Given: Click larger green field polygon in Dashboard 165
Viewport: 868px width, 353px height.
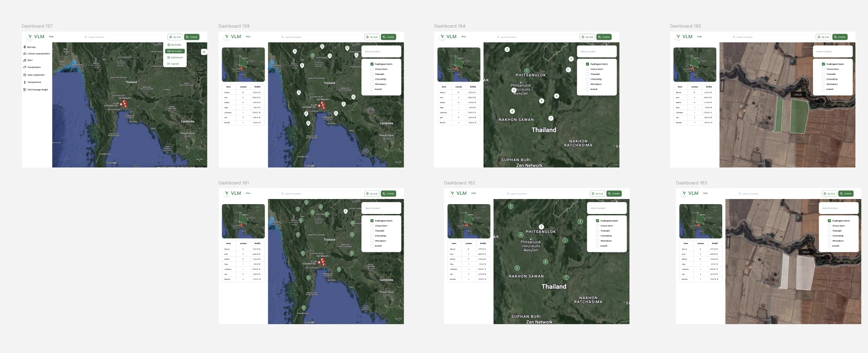Looking at the screenshot, I should click(799, 116).
